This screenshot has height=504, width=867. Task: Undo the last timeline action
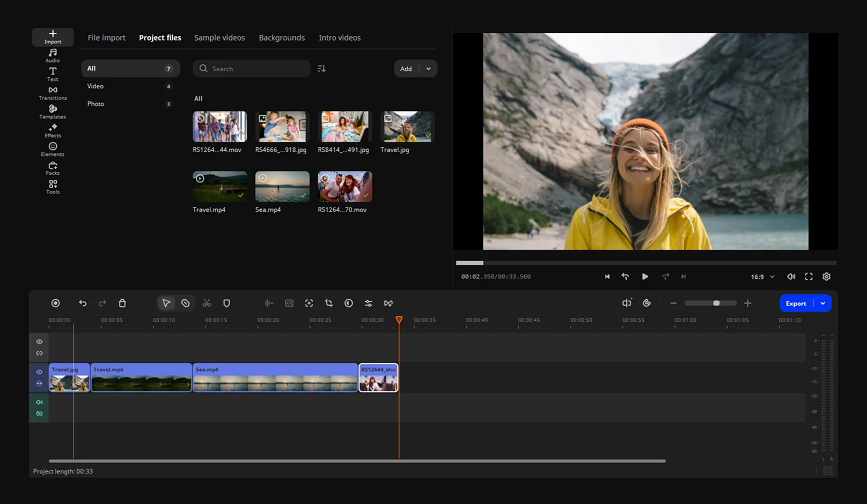[x=83, y=303]
